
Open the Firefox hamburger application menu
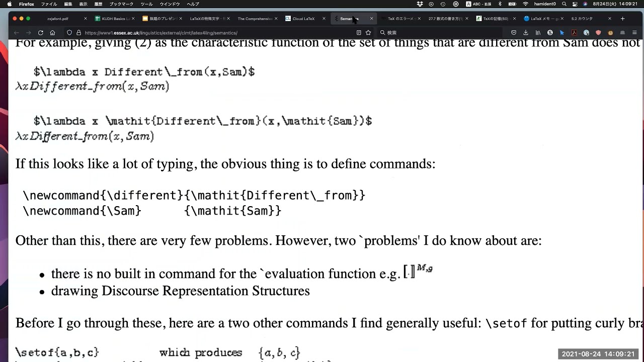tap(635, 33)
